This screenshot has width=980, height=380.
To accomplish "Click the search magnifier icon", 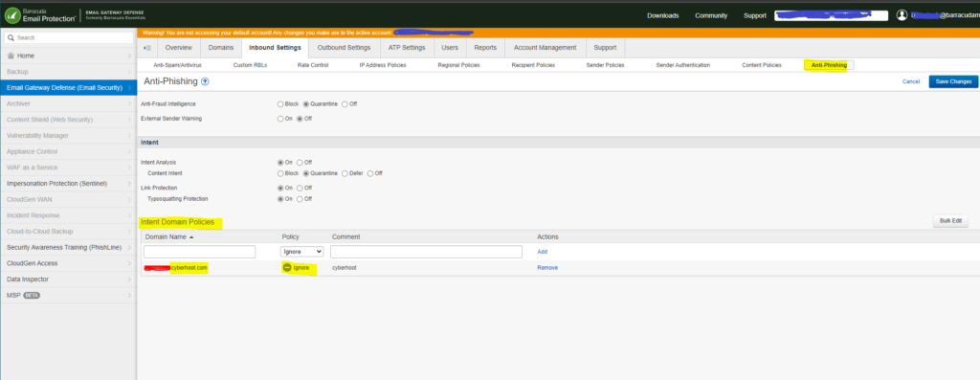I will (11, 38).
